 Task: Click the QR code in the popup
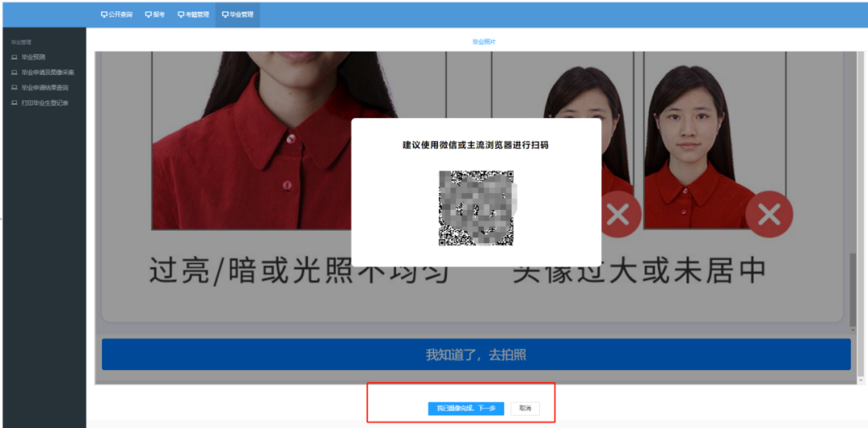(x=476, y=208)
